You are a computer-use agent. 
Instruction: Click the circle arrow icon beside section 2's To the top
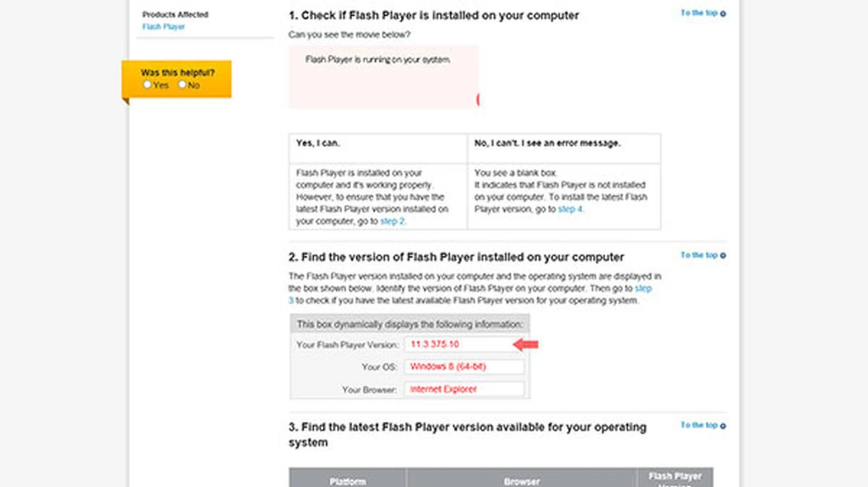(723, 256)
